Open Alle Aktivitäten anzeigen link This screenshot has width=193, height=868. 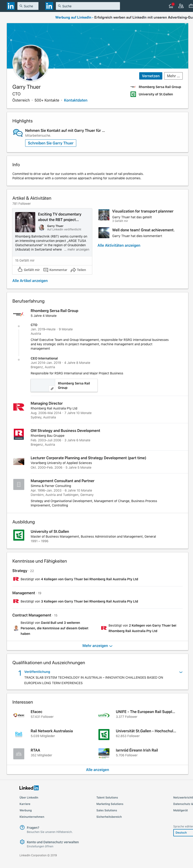[119, 245]
